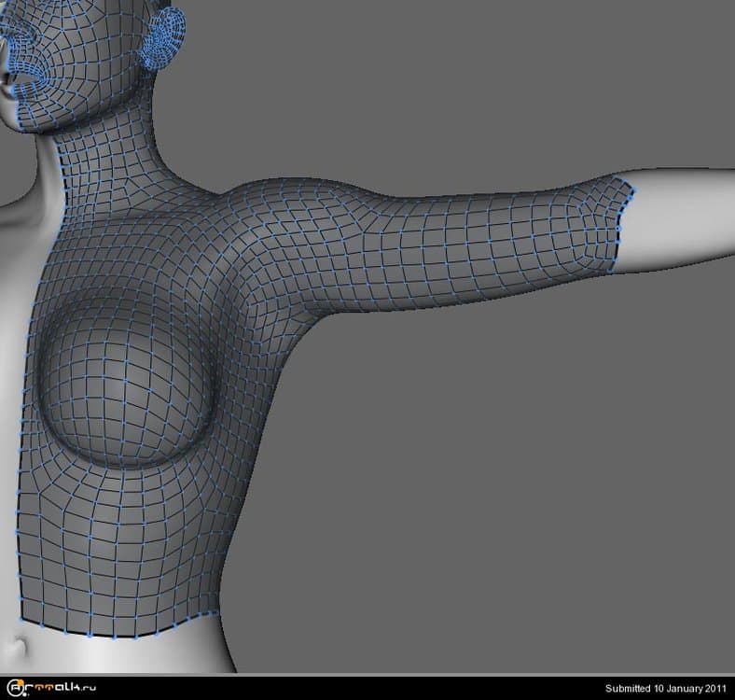The image size is (735, 700).
Task: Click the nose area of the face mesh
Action: [x=18, y=42]
